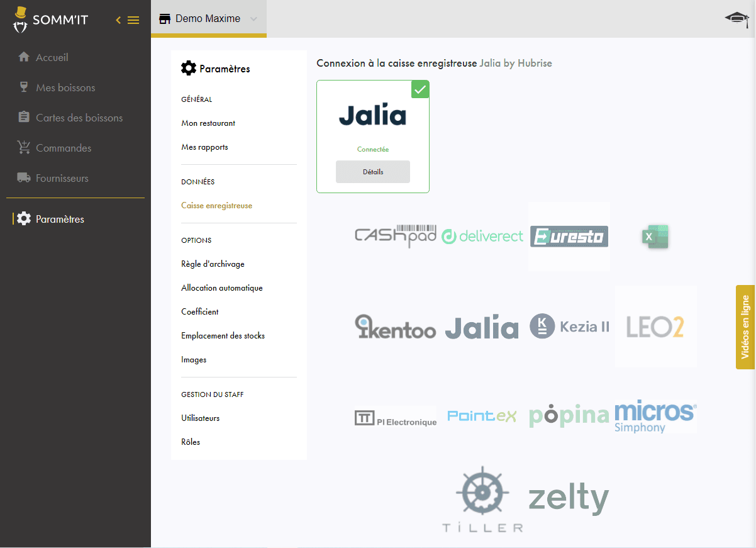
Task: Open Cartes des boissons in the sidebar
Action: (x=79, y=118)
